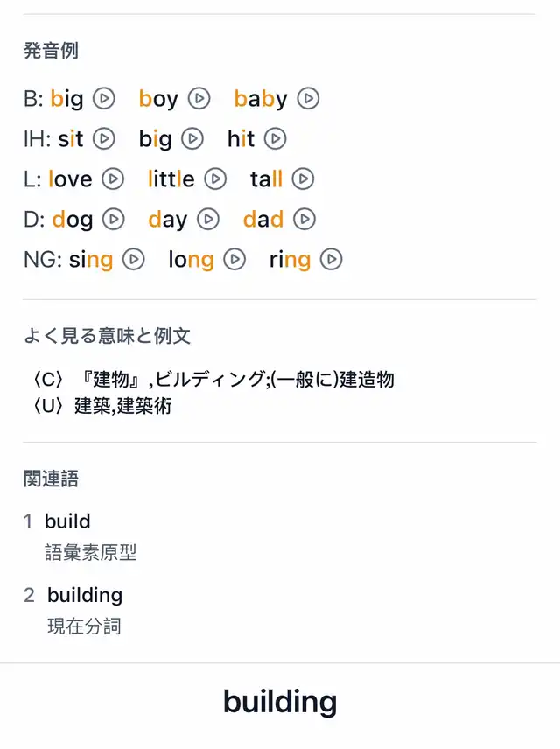Image resolution: width=560 pixels, height=749 pixels.
Task: Tap the 'building' headword at the bottom
Action: coord(280,702)
